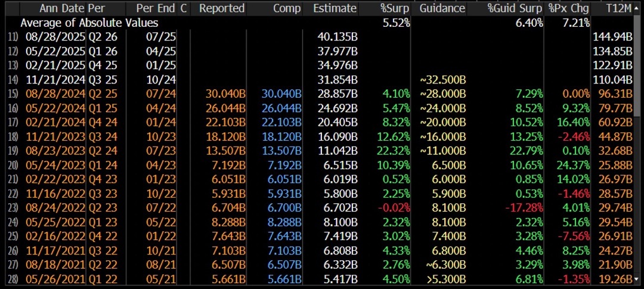Click the %Px Chg column header

click(x=569, y=8)
